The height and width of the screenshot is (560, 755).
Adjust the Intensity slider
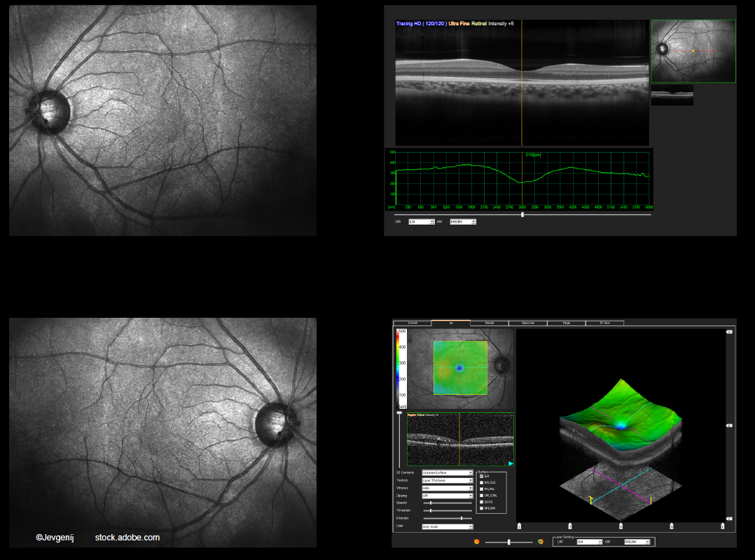tap(448, 518)
